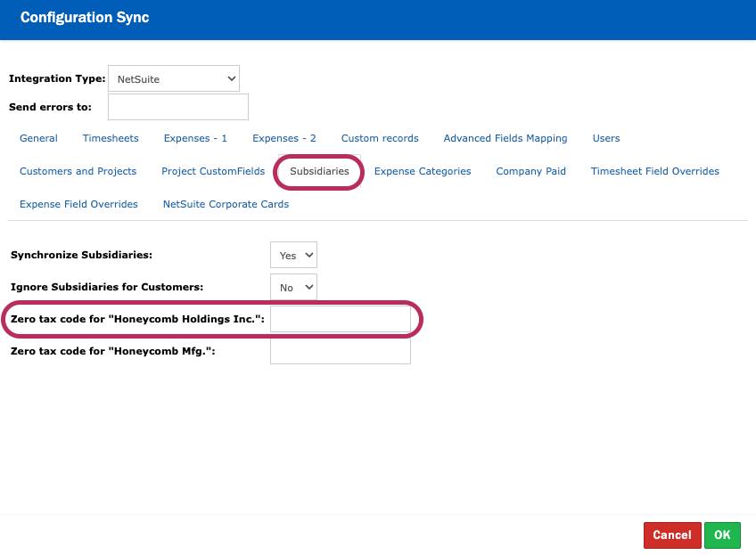
Task: Open the Integration Type dropdown
Action: (174, 78)
